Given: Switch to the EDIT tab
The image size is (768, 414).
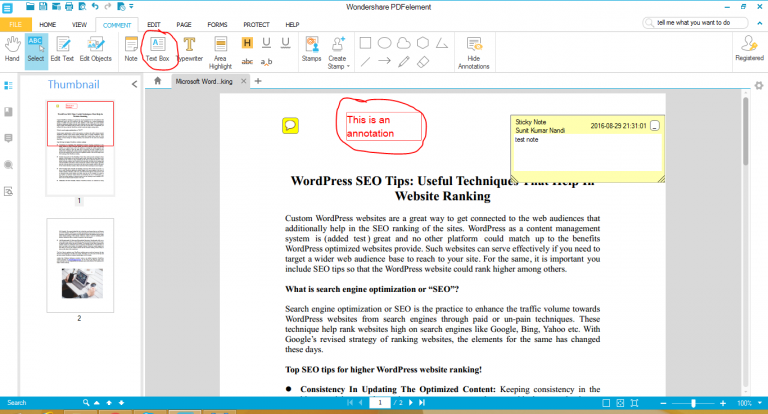Looking at the screenshot, I should (x=154, y=24).
